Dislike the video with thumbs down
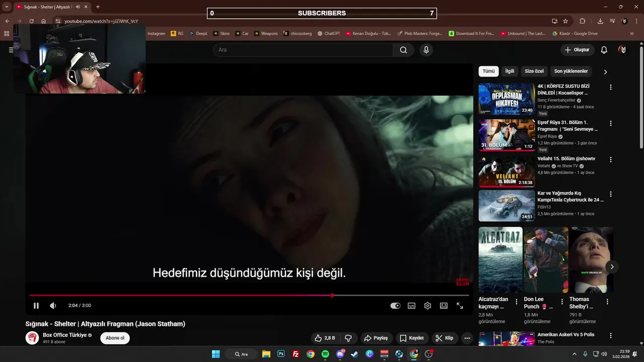 tap(348, 338)
